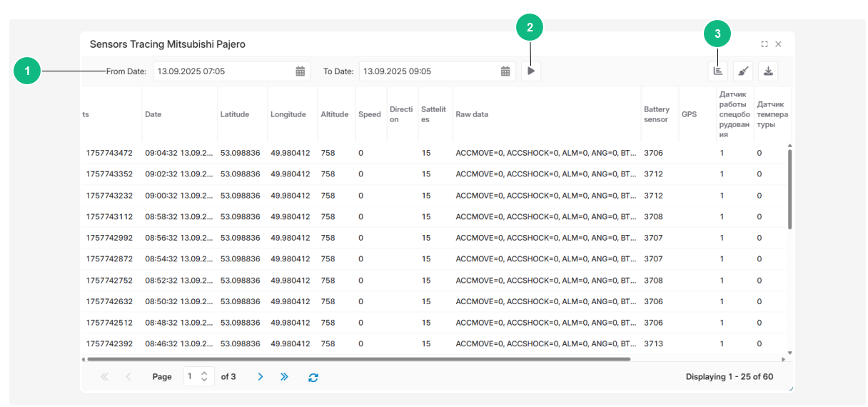Open the To Date calendar picker
Screen dimensions: 868x407
505,71
